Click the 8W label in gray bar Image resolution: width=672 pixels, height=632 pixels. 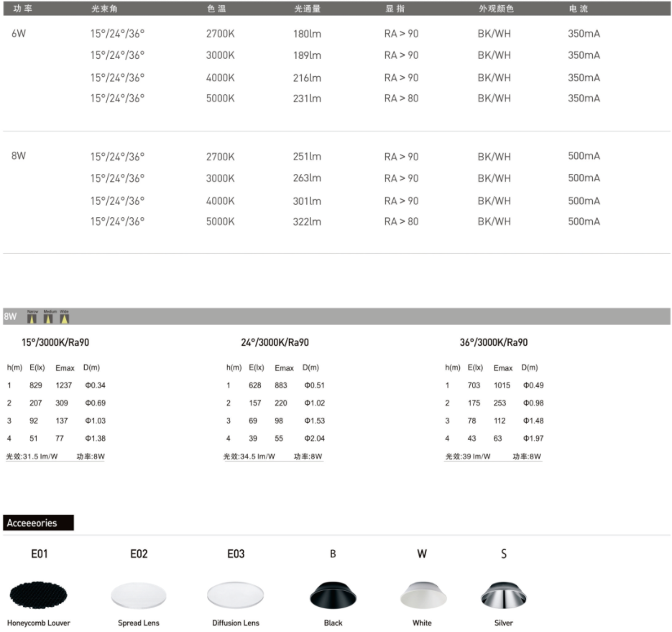click(11, 317)
